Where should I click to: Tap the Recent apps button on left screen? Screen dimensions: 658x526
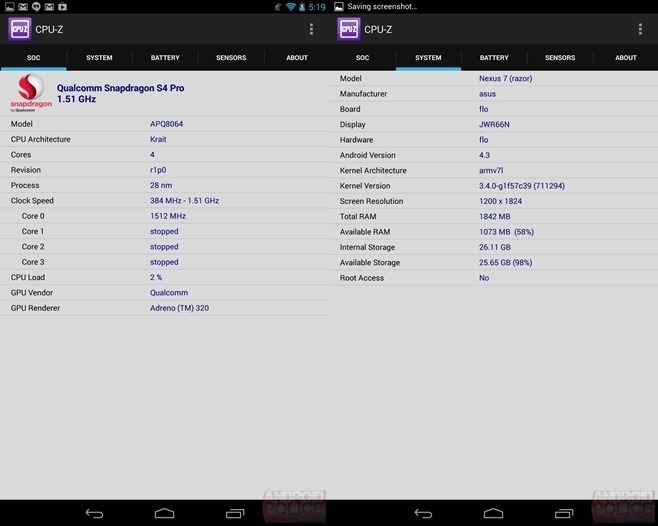(x=235, y=513)
